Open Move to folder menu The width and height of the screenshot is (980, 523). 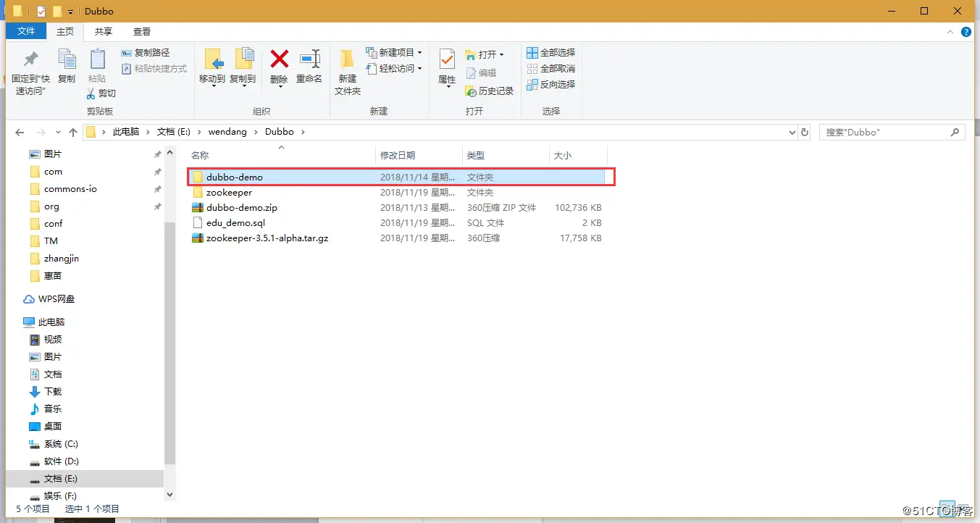(x=212, y=68)
